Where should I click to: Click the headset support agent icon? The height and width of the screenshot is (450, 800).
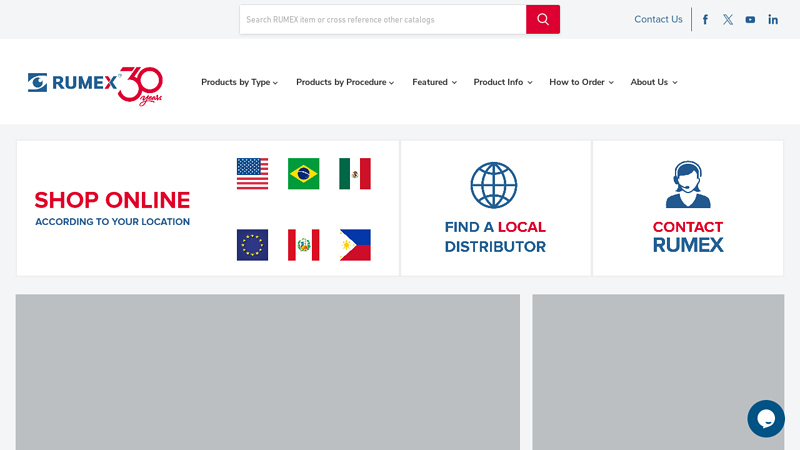pyautogui.click(x=688, y=184)
